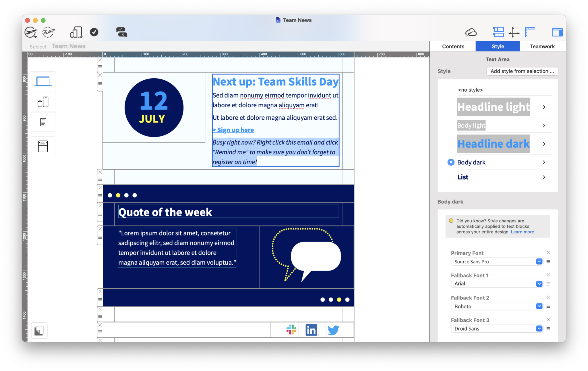Click the dotted-circle airplane delivery icon
588x371 pixels.
[48, 32]
